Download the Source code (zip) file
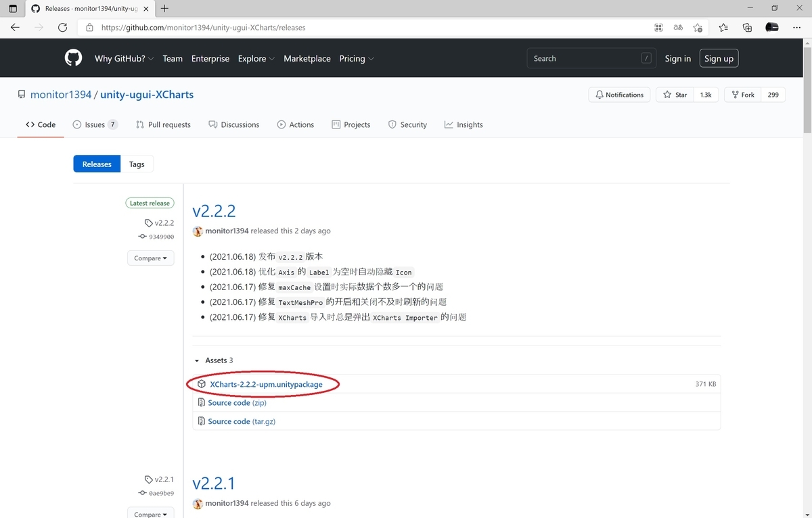 pyautogui.click(x=234, y=402)
